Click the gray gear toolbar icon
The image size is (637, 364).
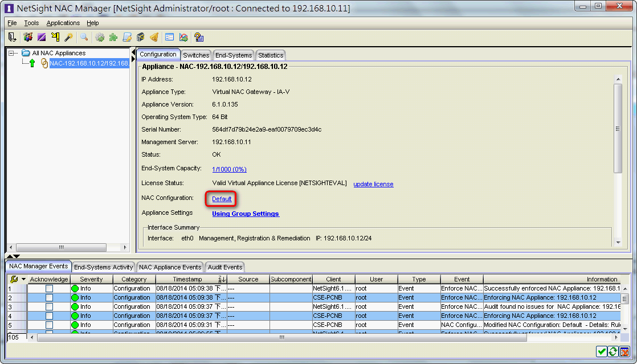pos(100,38)
